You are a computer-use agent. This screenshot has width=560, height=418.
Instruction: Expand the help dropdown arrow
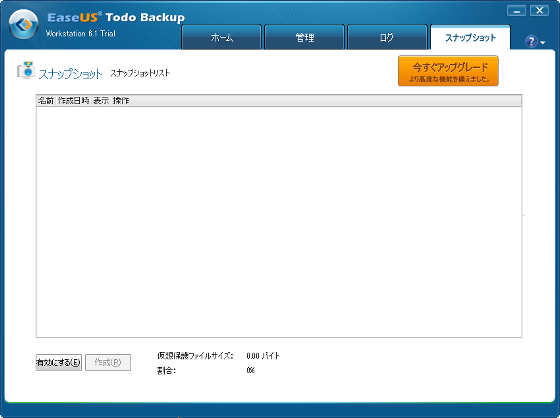pos(542,43)
